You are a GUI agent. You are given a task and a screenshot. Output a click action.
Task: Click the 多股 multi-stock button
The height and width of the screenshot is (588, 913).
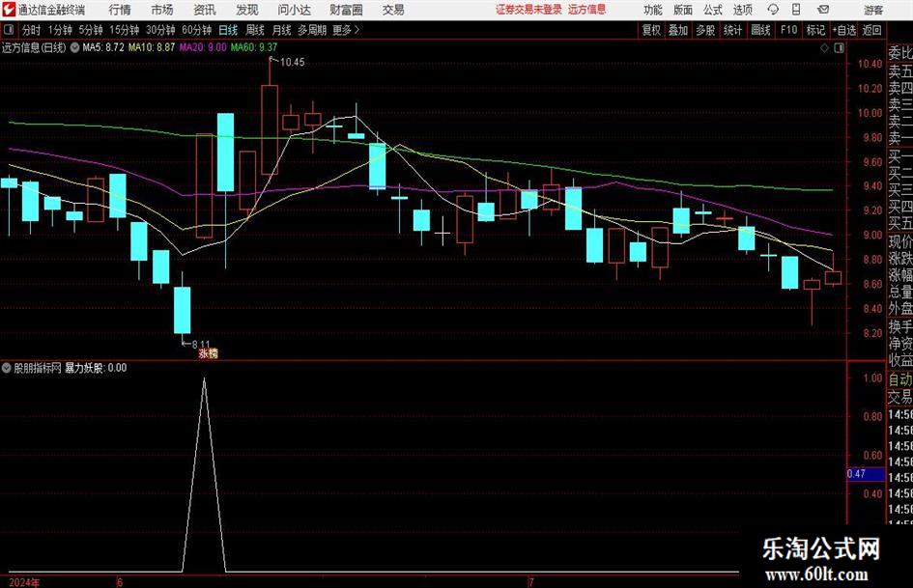pyautogui.click(x=705, y=30)
